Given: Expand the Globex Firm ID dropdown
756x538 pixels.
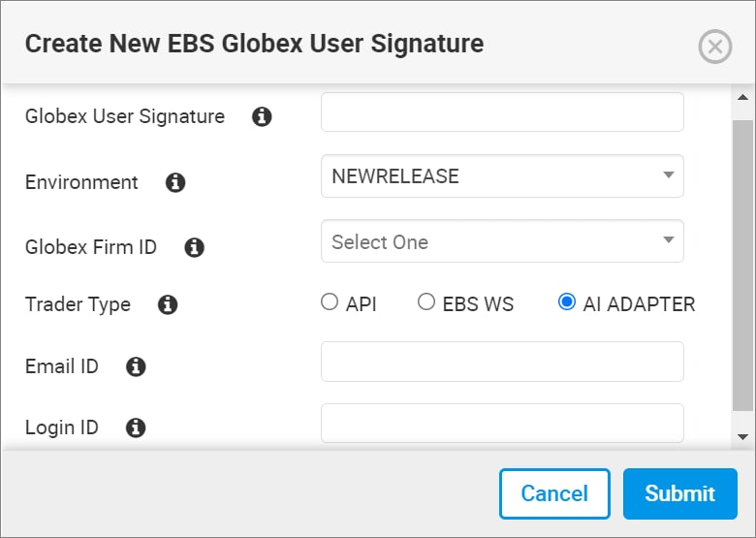Looking at the screenshot, I should click(x=502, y=241).
